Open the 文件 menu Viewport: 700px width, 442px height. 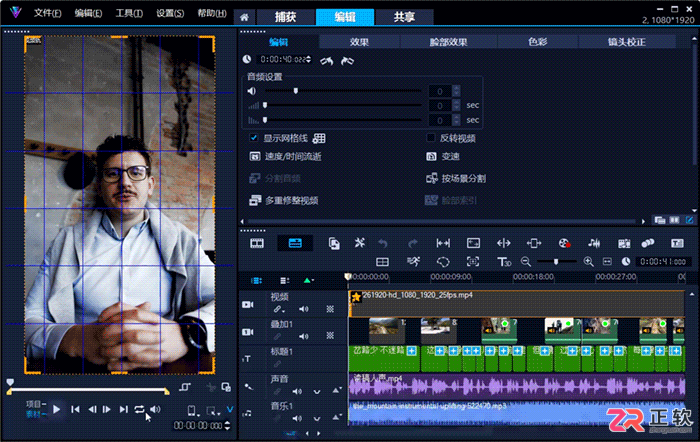point(47,13)
